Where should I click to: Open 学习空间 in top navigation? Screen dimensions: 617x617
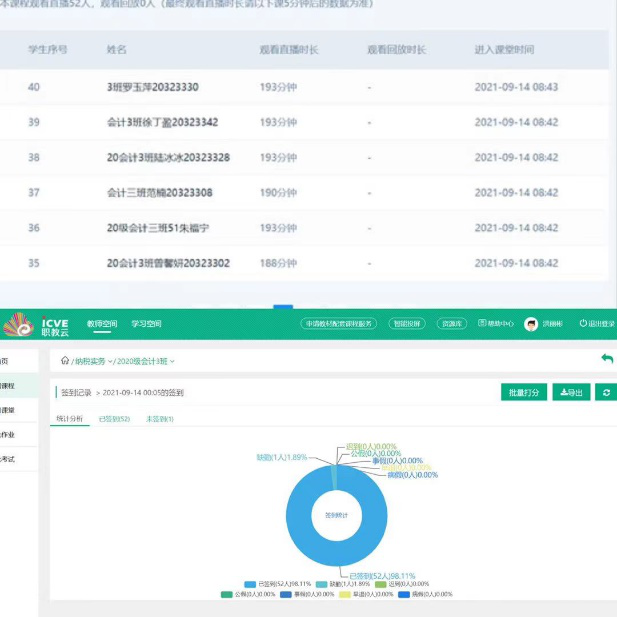pos(147,324)
